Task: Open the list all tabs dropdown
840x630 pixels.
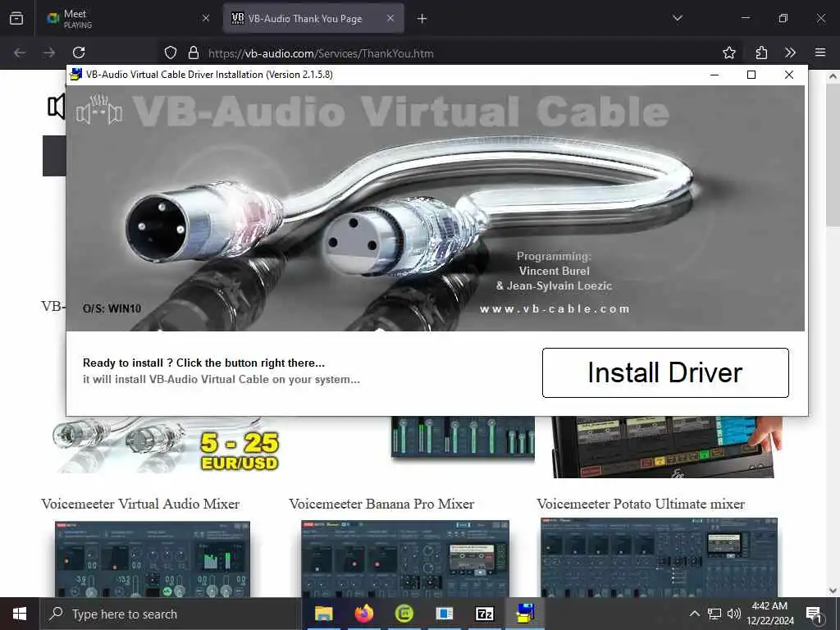Action: point(677,18)
